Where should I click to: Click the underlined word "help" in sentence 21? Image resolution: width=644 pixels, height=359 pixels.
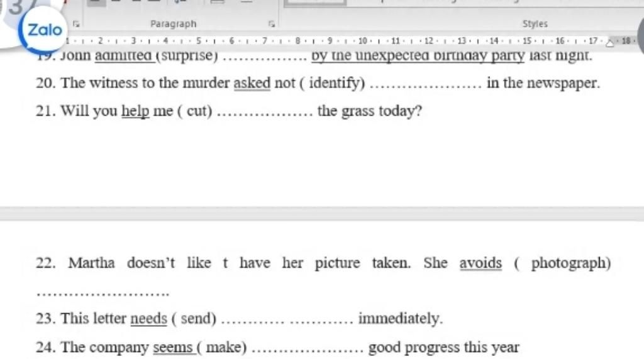point(135,111)
